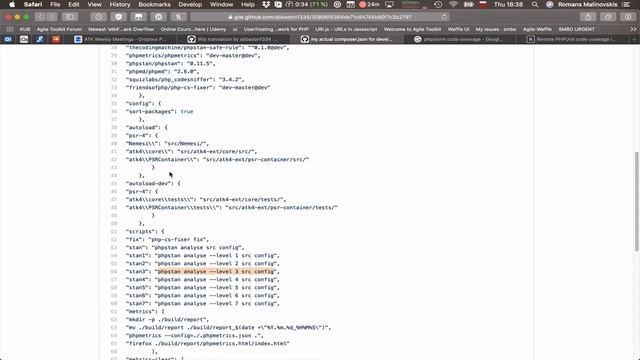Open the My Issues - smbo bookmark

(x=496, y=29)
